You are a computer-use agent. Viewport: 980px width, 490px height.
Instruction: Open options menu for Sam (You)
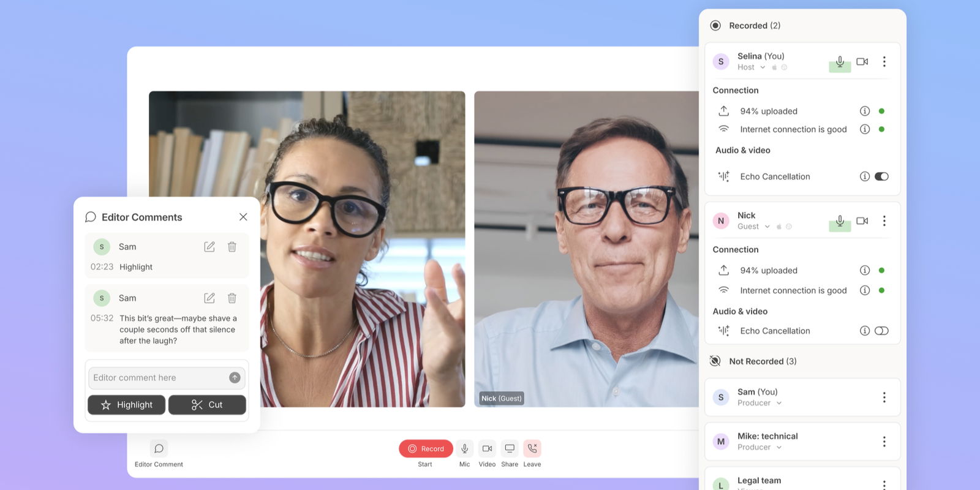coord(884,398)
